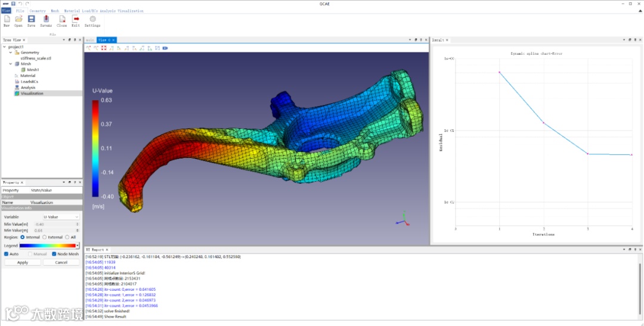Click the Exit icon with red arrow
This screenshot has height=326, width=644.
76,19
